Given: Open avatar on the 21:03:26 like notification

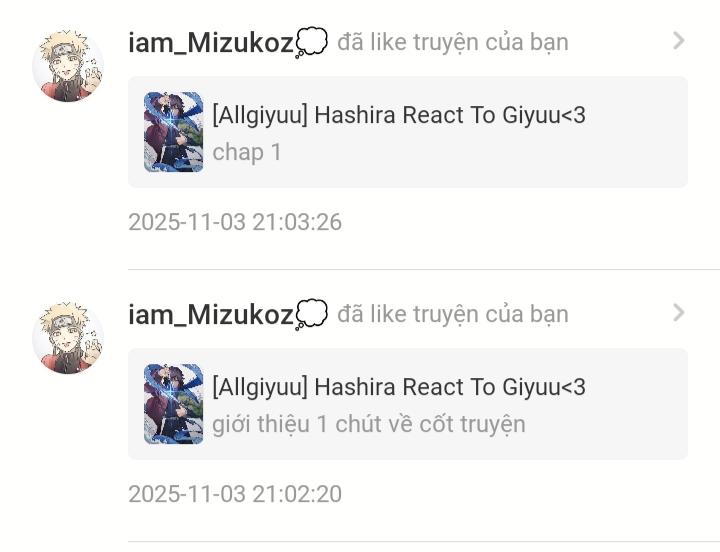Looking at the screenshot, I should [x=68, y=66].
